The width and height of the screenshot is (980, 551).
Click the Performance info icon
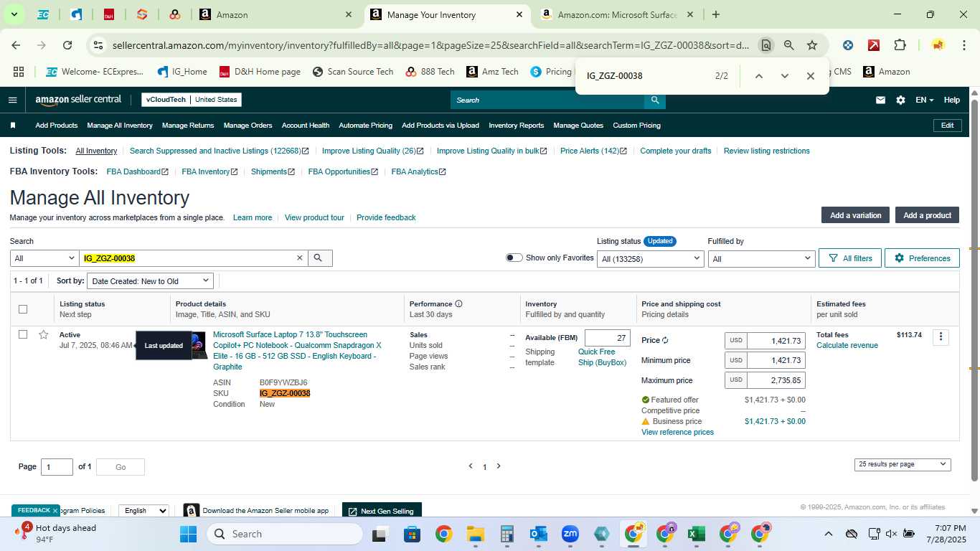click(458, 304)
